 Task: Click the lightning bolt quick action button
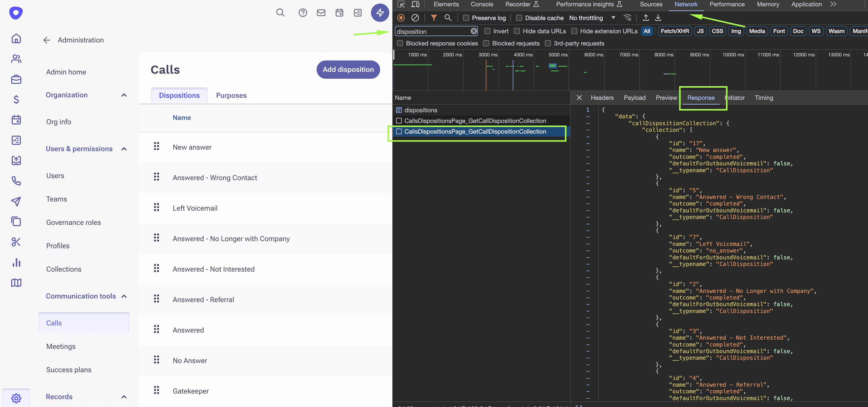point(380,13)
